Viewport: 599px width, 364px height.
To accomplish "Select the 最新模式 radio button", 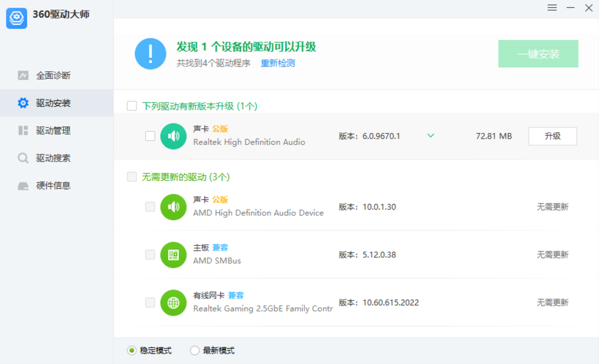I will pyautogui.click(x=195, y=350).
